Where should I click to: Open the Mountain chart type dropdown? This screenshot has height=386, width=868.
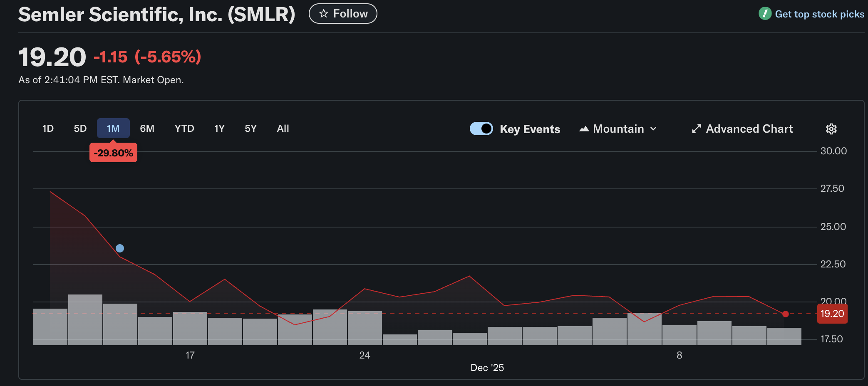point(618,129)
